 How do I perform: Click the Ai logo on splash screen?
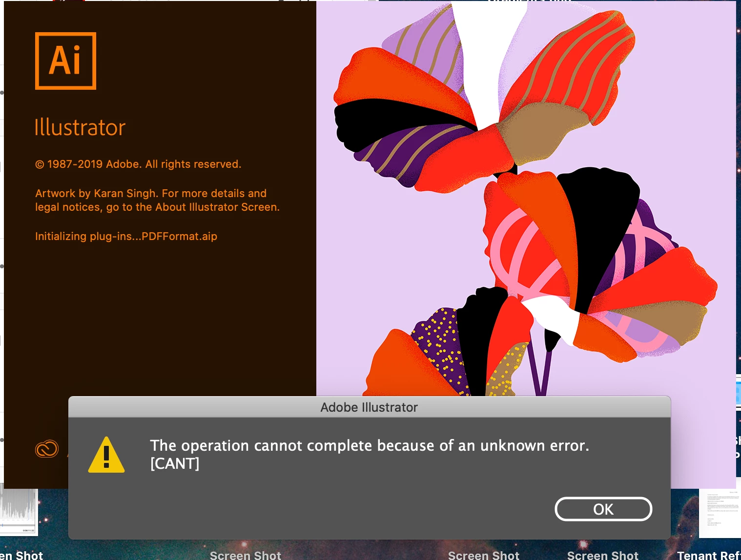pyautogui.click(x=65, y=61)
